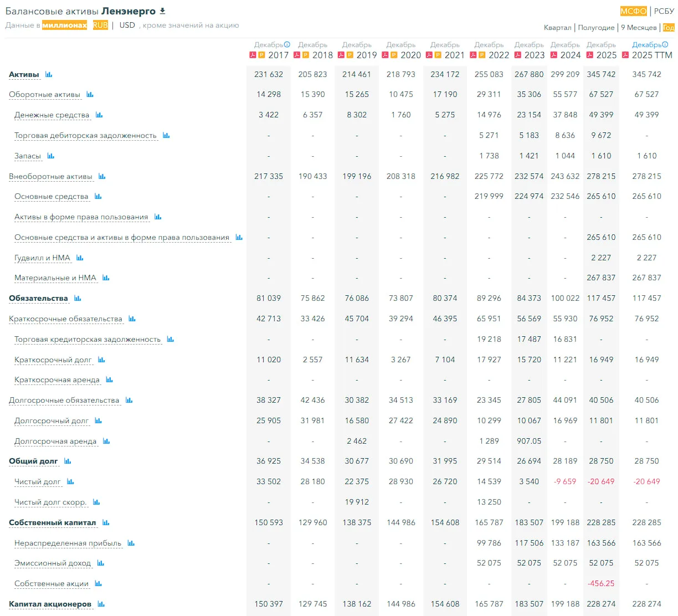Open the Долгосрочные обязательства row link
This screenshot has height=616, width=678.
[64, 401]
